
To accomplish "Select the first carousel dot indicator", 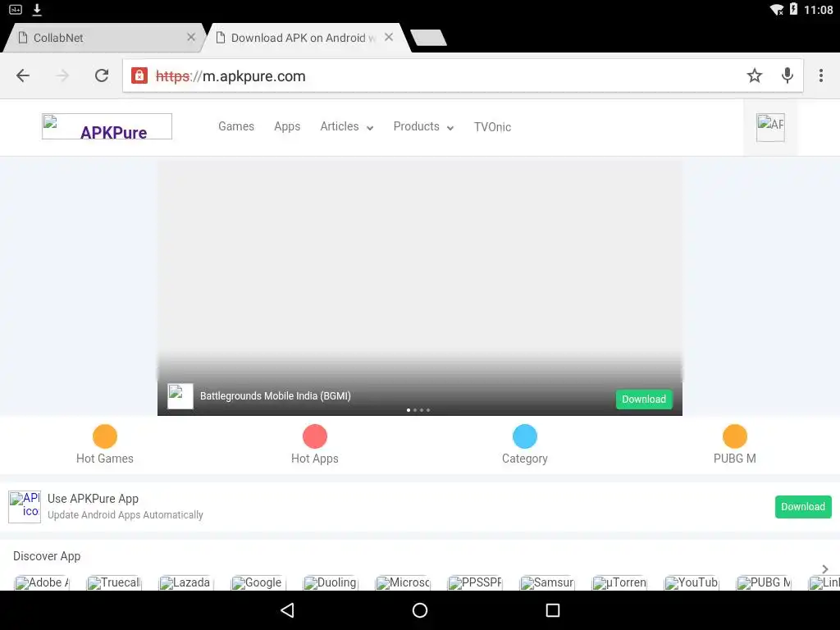I will click(x=409, y=410).
